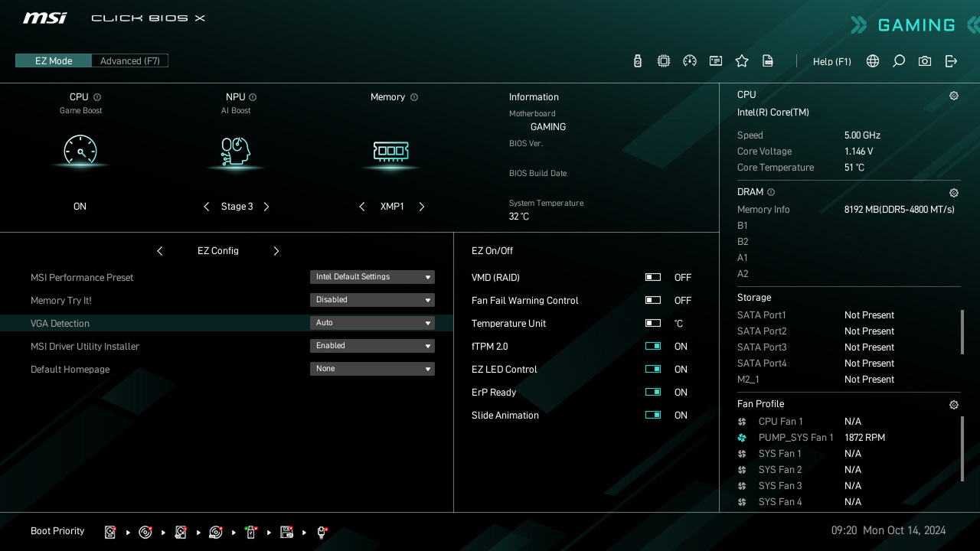
Task: Click the XMP1 right arrow selector
Action: click(x=422, y=206)
